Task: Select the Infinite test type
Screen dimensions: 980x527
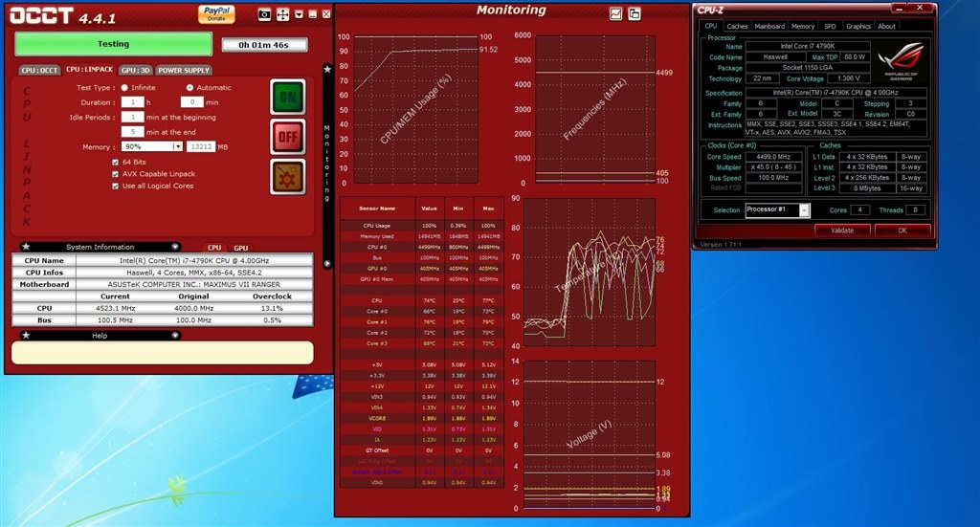Action: click(x=124, y=87)
